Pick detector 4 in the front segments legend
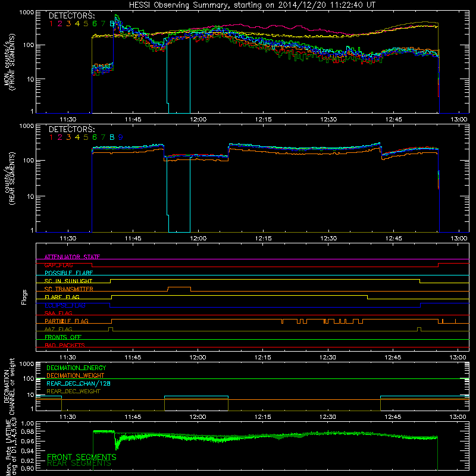The height and width of the screenshot is (476, 476). (77, 24)
